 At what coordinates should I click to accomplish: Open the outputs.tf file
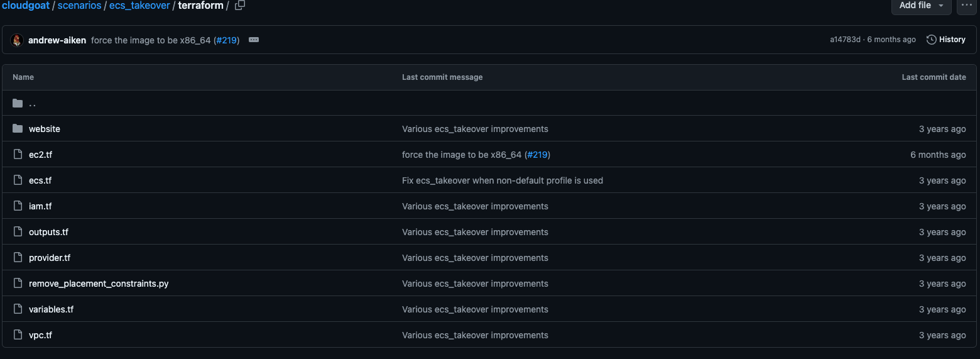(48, 232)
